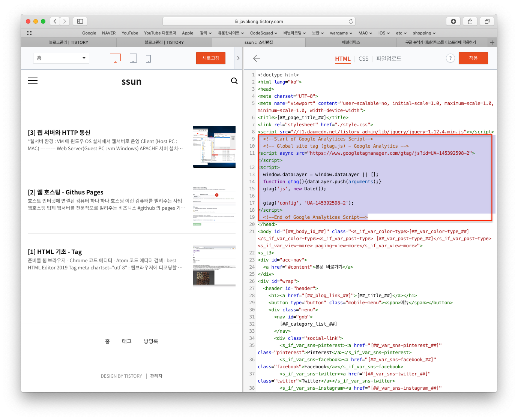518x420 pixels.
Task: Expand the etc bookmarks folder
Action: pyautogui.click(x=401, y=33)
